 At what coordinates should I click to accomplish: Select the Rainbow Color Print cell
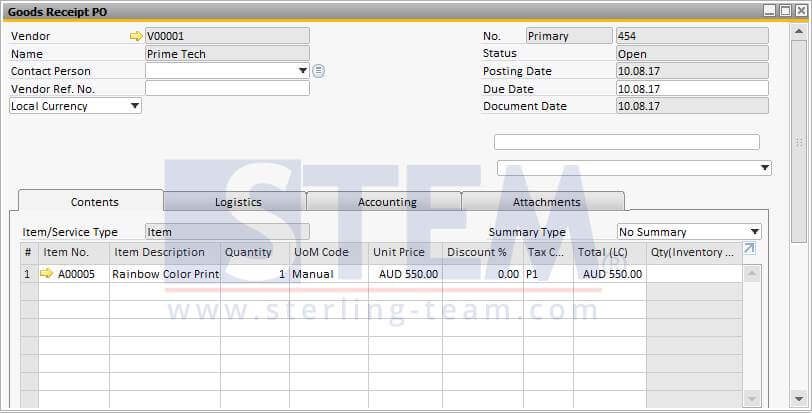coord(165,274)
